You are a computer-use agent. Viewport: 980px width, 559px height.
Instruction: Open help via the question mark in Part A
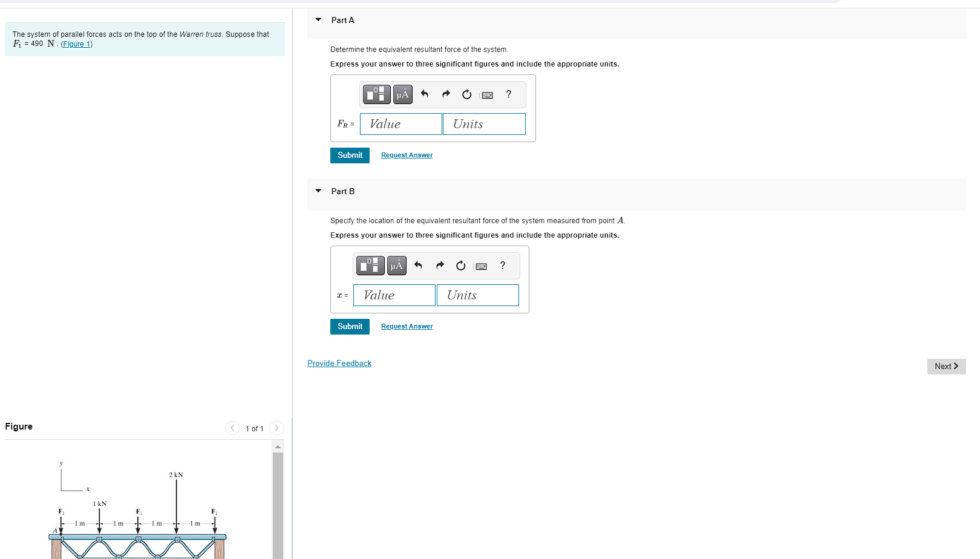point(508,94)
